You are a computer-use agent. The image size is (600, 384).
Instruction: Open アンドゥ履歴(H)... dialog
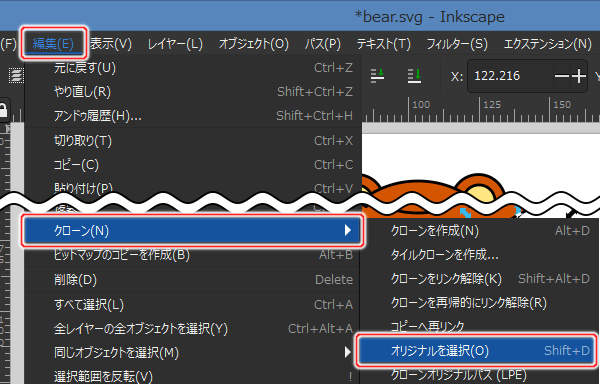point(193,116)
